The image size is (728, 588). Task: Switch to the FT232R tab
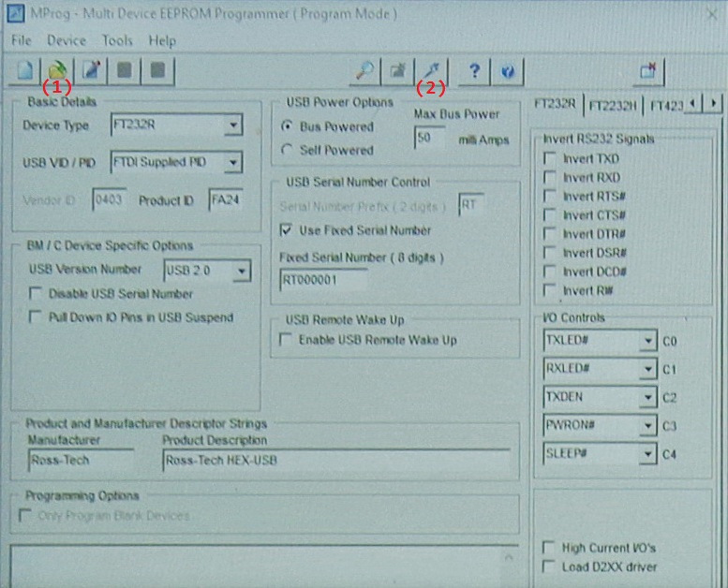tap(555, 104)
